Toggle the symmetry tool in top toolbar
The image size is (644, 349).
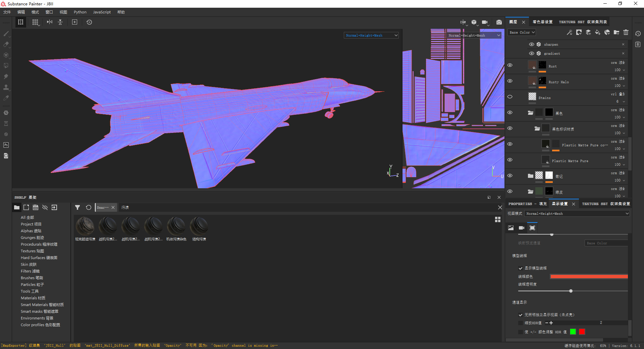coord(50,22)
